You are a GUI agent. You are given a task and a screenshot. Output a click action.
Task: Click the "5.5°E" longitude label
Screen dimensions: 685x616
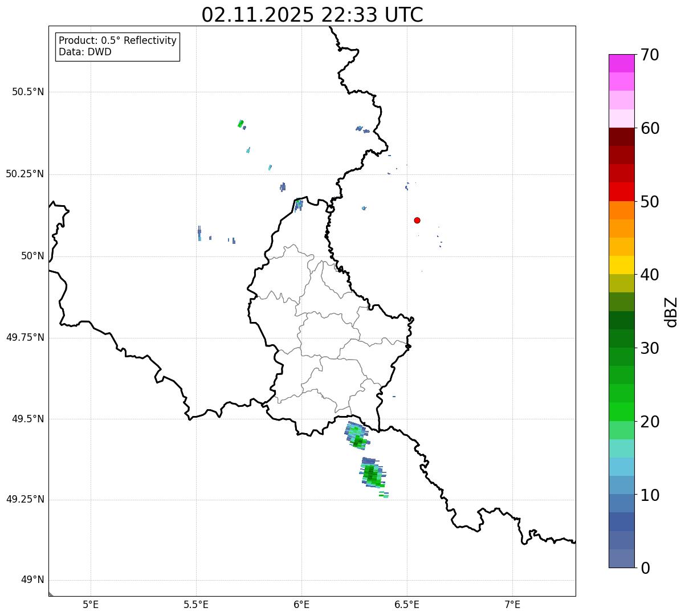[196, 605]
